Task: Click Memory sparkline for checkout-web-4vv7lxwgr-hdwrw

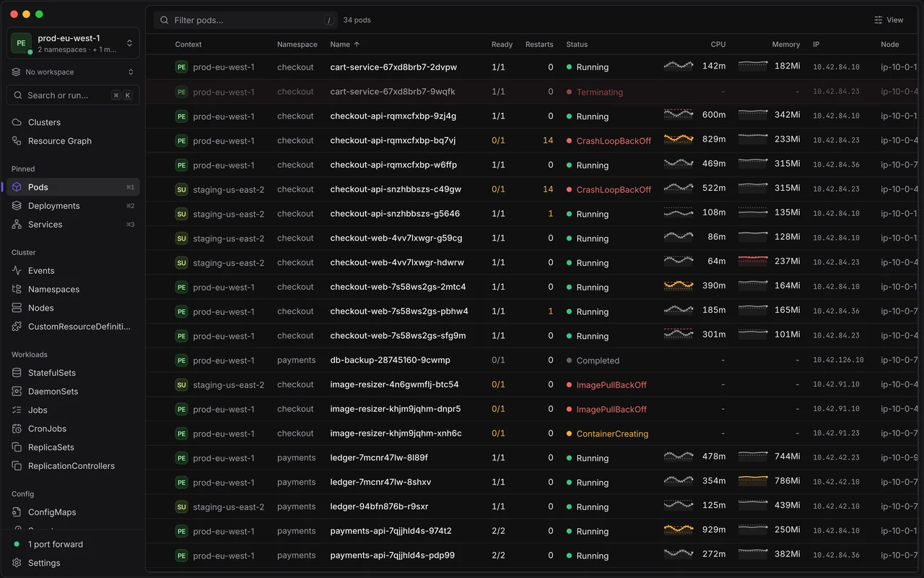Action: pyautogui.click(x=753, y=261)
